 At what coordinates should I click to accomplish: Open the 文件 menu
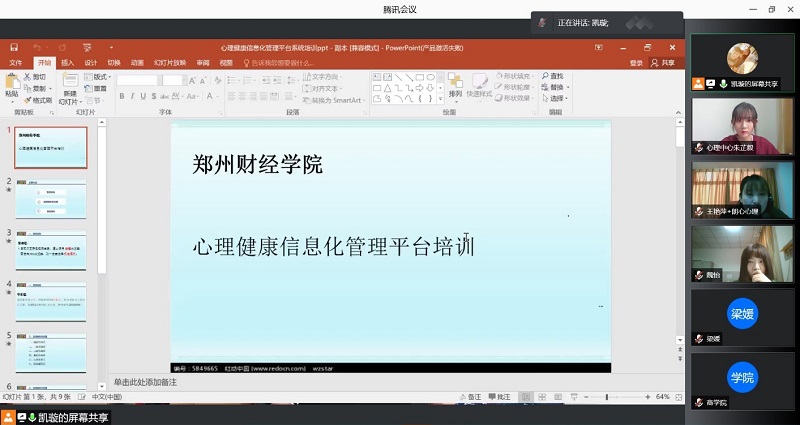click(x=15, y=63)
